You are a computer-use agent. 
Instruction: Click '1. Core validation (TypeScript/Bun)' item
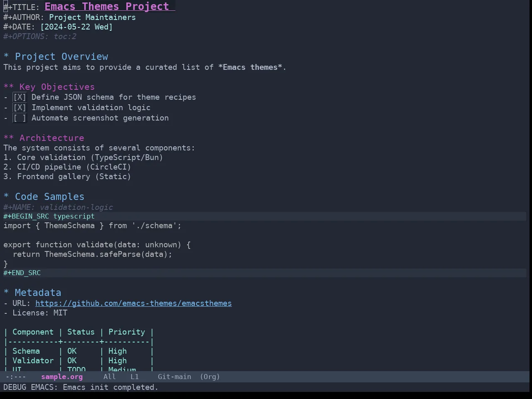click(83, 158)
